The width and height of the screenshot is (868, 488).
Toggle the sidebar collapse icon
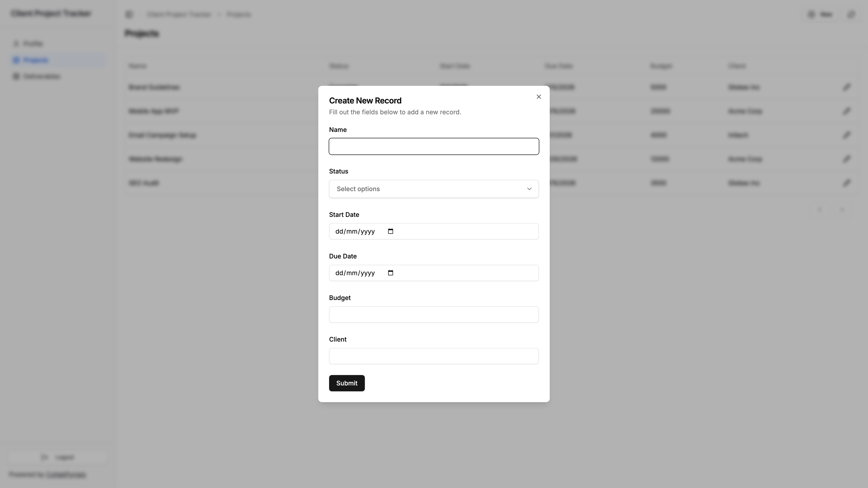pos(129,14)
